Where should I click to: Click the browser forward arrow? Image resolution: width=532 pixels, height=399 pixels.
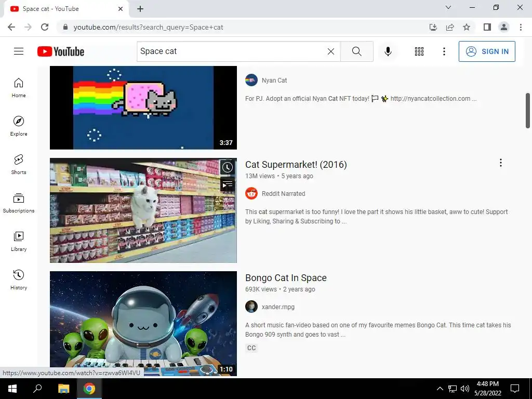(x=28, y=27)
